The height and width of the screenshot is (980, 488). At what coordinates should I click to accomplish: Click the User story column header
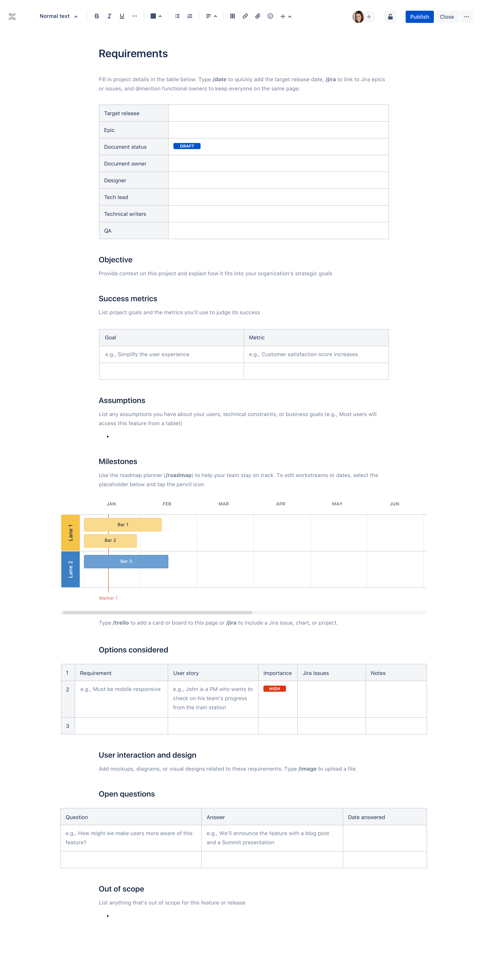(213, 673)
